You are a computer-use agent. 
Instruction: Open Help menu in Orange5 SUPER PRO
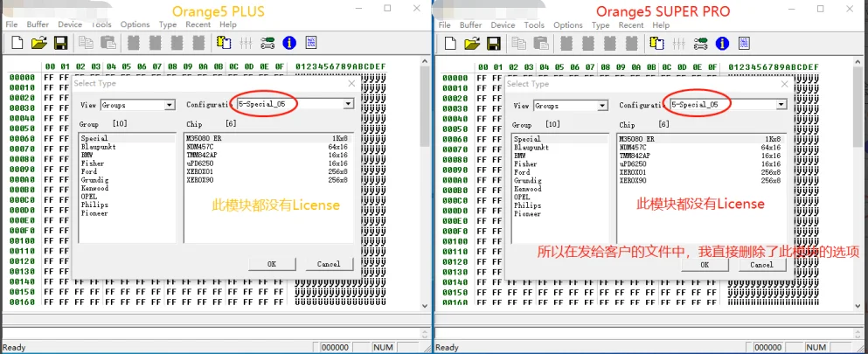661,25
